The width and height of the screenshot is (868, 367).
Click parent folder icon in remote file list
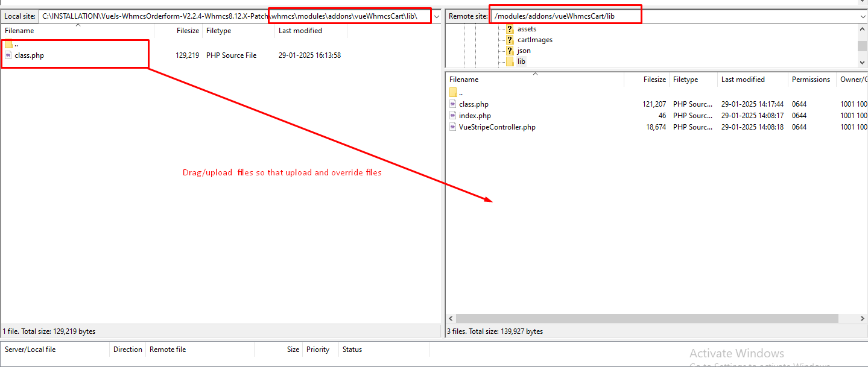454,93
